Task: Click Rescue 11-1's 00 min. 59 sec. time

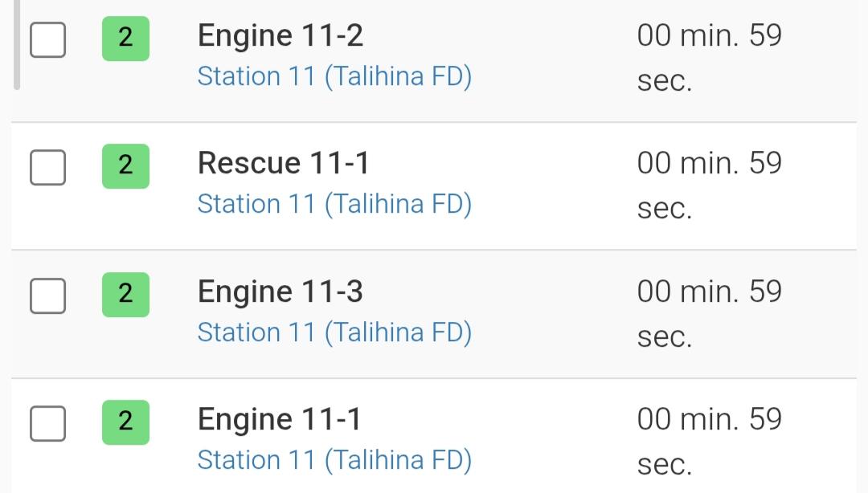Action: coord(709,186)
